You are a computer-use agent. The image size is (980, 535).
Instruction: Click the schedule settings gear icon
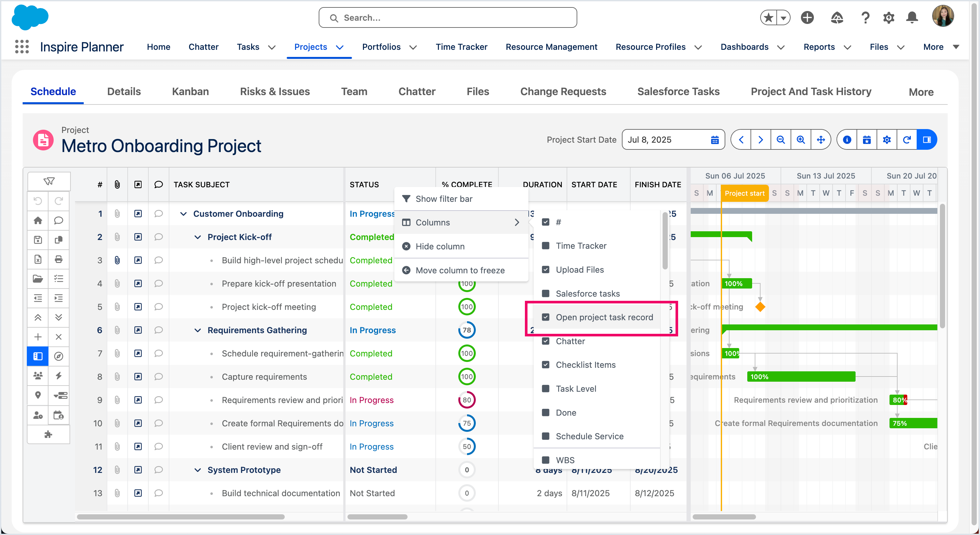coord(887,140)
